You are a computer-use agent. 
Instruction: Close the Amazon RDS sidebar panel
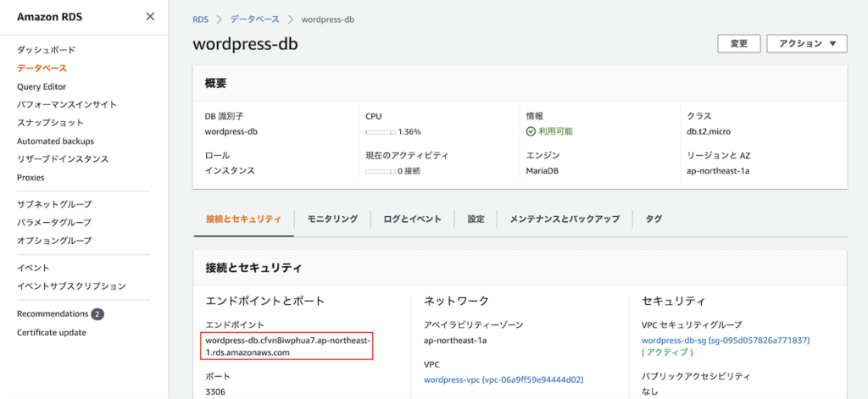[x=150, y=17]
